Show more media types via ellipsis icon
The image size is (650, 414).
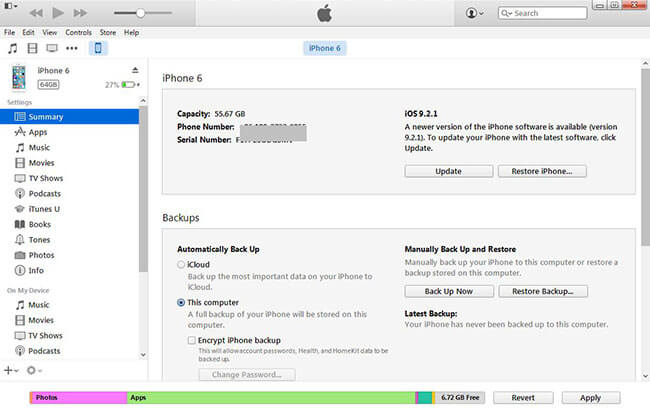[72, 48]
